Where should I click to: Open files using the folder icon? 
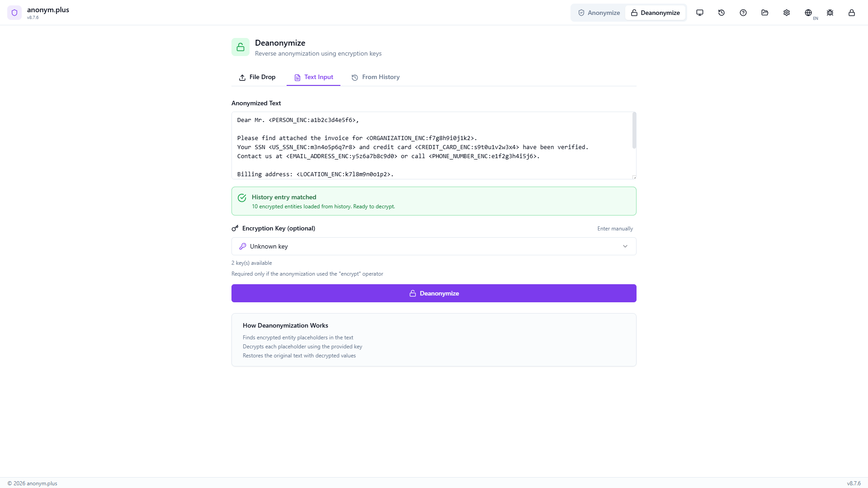click(x=764, y=13)
